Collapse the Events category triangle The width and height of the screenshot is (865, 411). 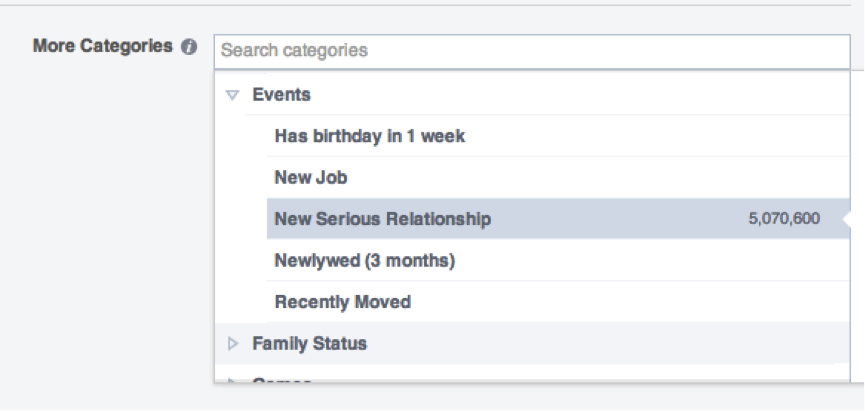click(x=232, y=95)
